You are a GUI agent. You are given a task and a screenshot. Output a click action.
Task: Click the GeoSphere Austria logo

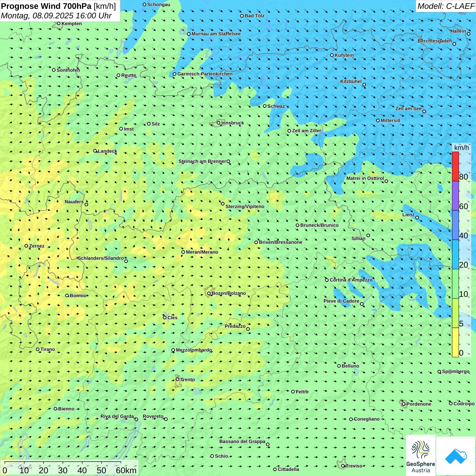click(x=421, y=455)
